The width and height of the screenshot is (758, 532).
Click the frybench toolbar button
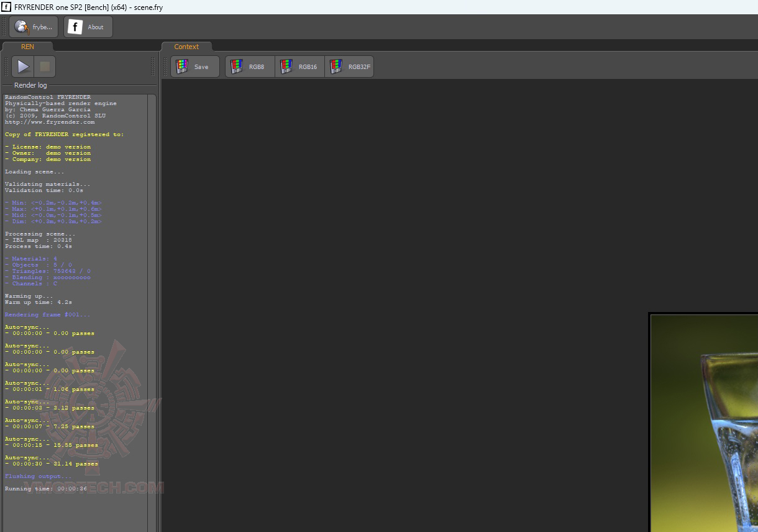(x=34, y=27)
